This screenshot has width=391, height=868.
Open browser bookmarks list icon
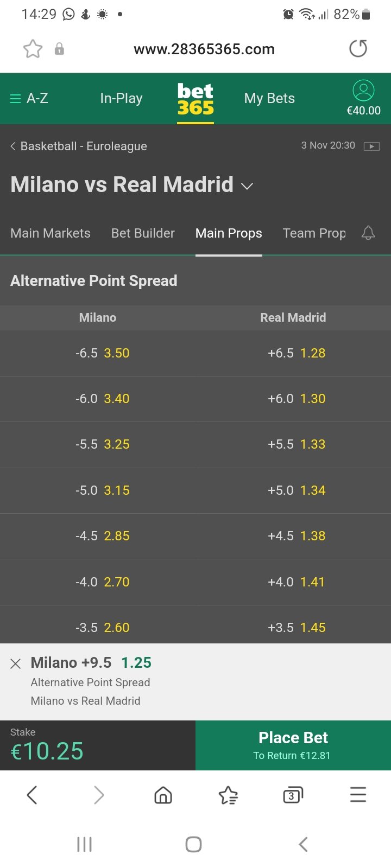228,795
